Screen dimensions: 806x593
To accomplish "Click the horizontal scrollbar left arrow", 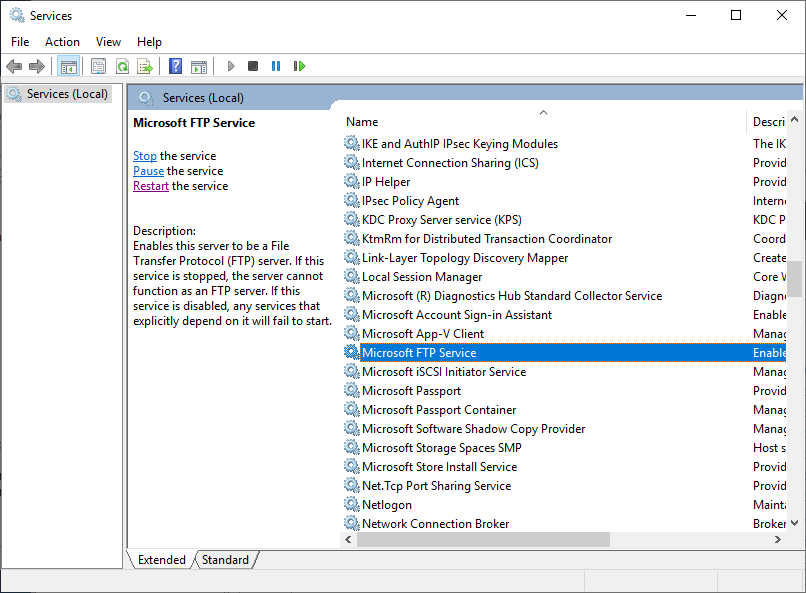I will (x=349, y=540).
